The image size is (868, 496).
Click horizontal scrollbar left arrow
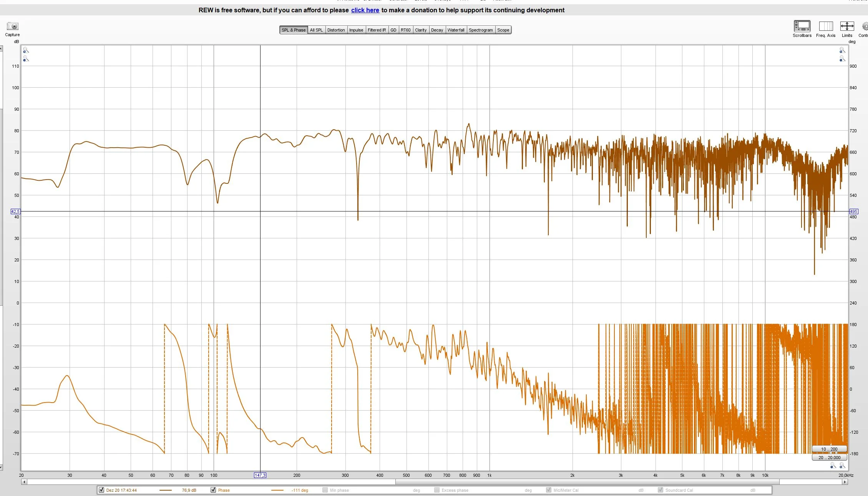coord(24,482)
